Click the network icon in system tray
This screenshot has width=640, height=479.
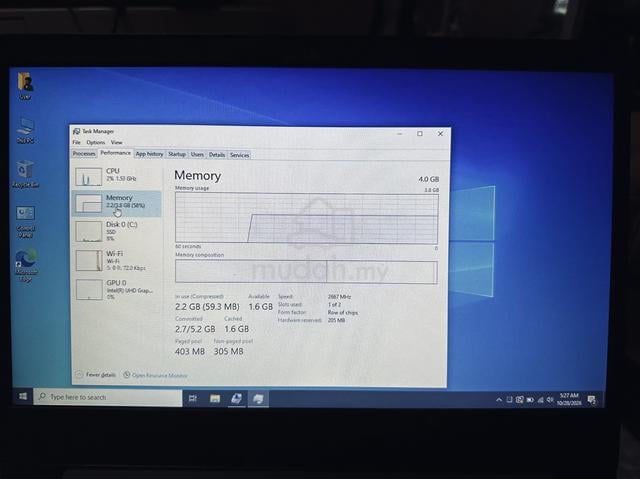(x=540, y=400)
